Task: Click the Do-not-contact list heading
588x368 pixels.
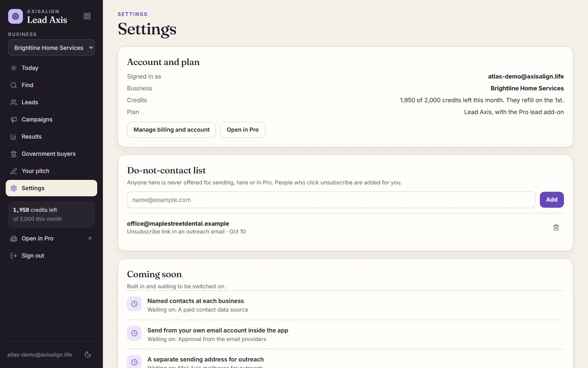Action: [x=166, y=171]
